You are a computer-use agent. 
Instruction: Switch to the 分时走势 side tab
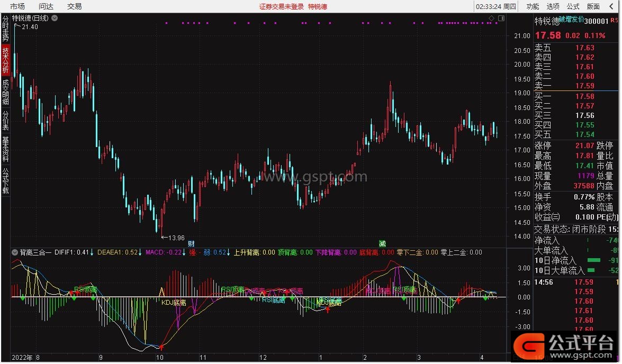[5, 29]
